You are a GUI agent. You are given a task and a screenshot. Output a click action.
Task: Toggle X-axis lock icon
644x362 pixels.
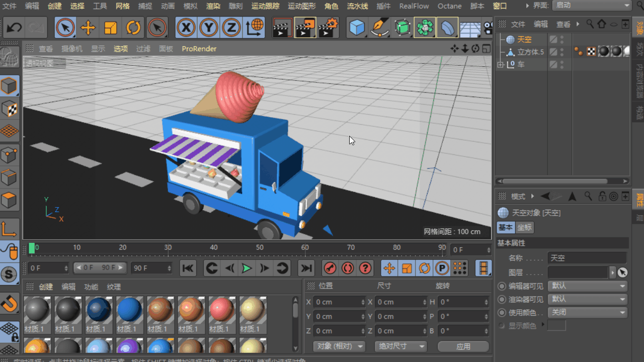click(x=186, y=28)
